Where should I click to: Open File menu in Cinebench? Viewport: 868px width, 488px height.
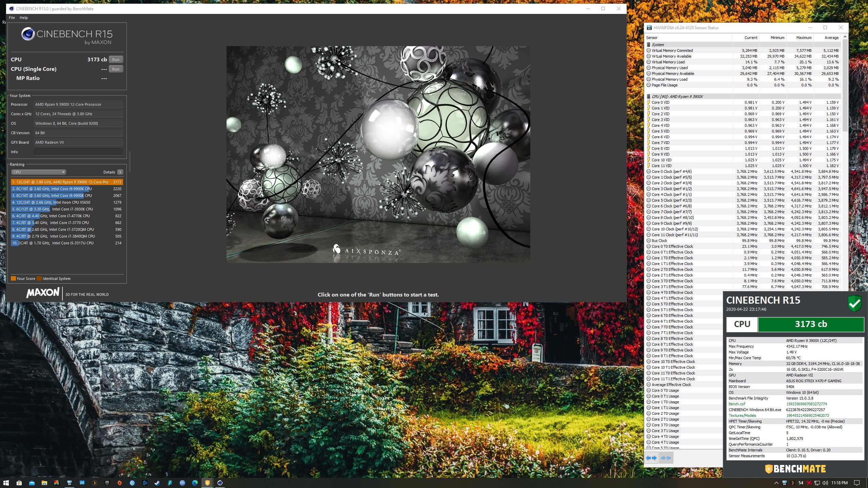point(12,18)
